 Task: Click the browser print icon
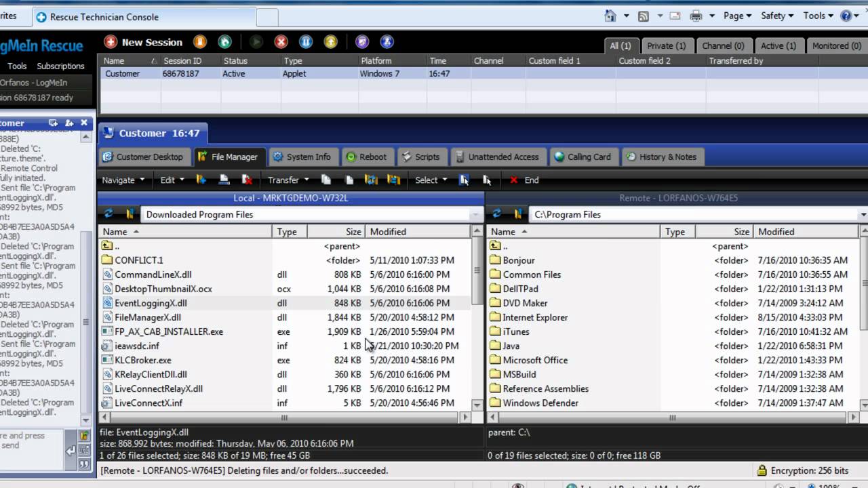coord(696,16)
